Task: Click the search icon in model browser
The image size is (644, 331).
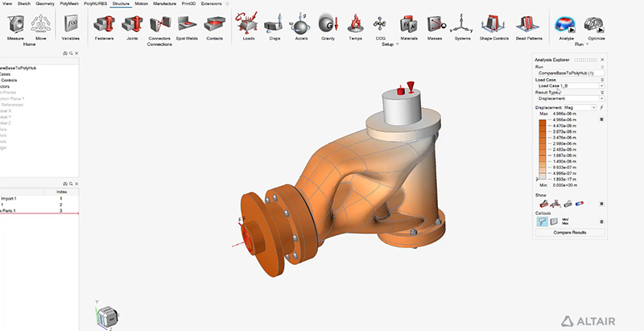Action: point(71,53)
